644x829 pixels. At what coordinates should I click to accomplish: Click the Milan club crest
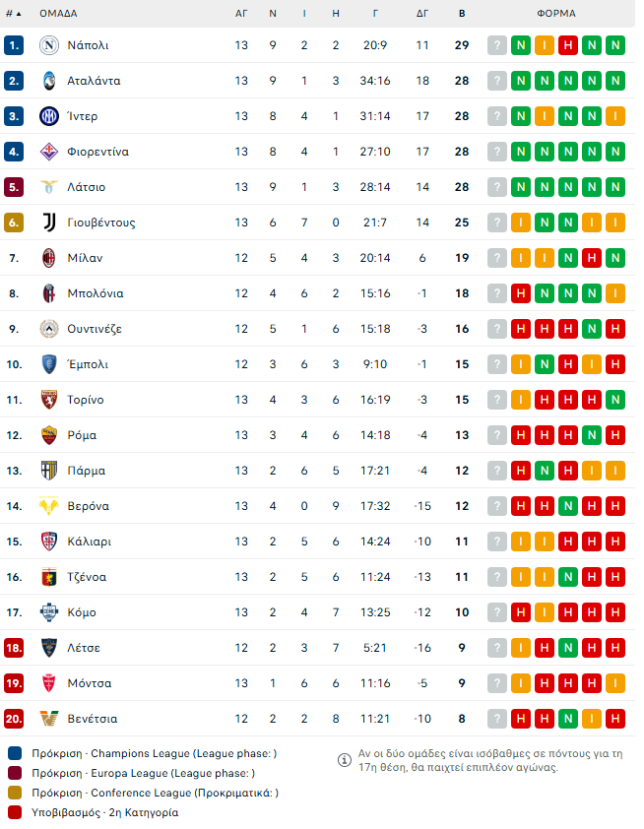click(x=49, y=258)
